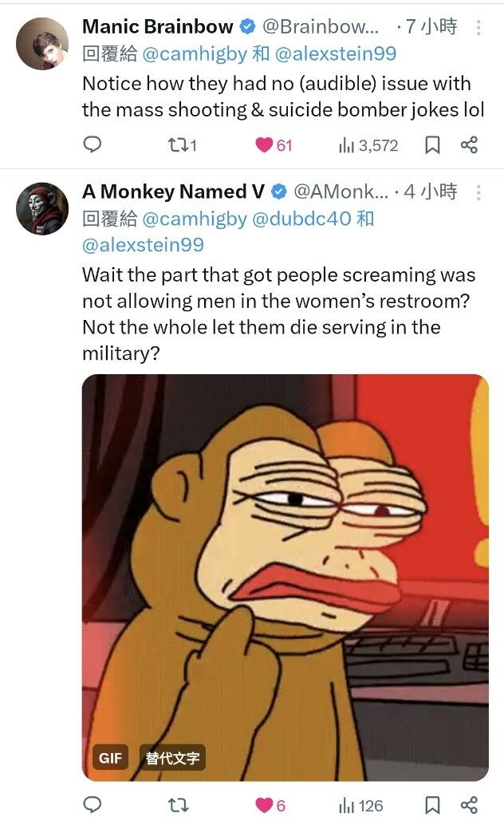Bookmark Manic Brainbow's tweet
The image size is (504, 817).
pos(432,144)
